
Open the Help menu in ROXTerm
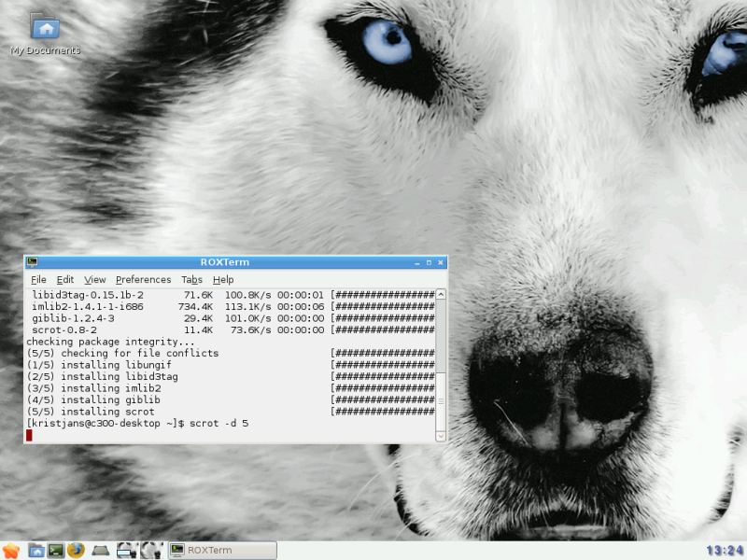click(x=223, y=279)
